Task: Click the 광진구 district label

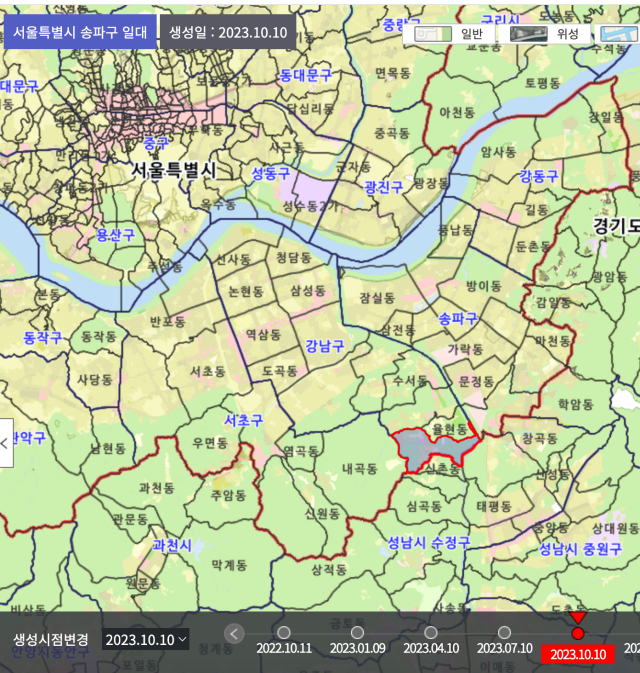Action: tap(384, 187)
